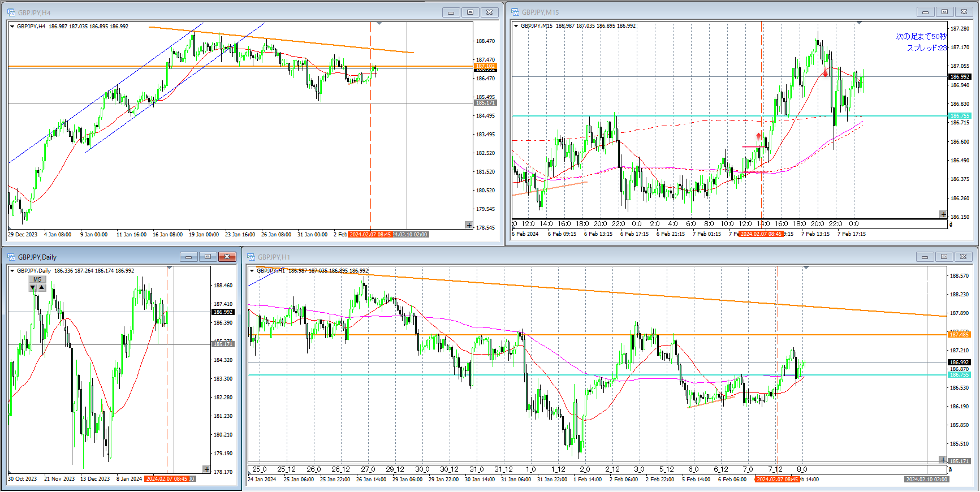Screen dimensions: 980x492
Task: Click the 2024.02.07 08:45 date label in Daily
Action: [x=166, y=478]
